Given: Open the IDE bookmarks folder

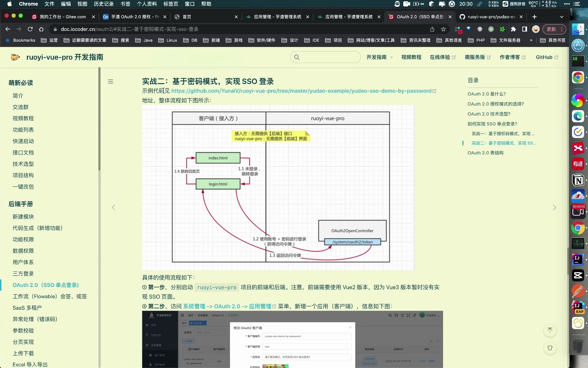Looking at the screenshot, I should point(312,40).
